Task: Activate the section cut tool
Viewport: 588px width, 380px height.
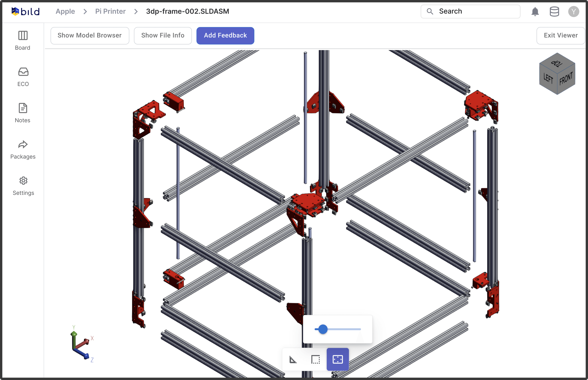Action: point(315,360)
